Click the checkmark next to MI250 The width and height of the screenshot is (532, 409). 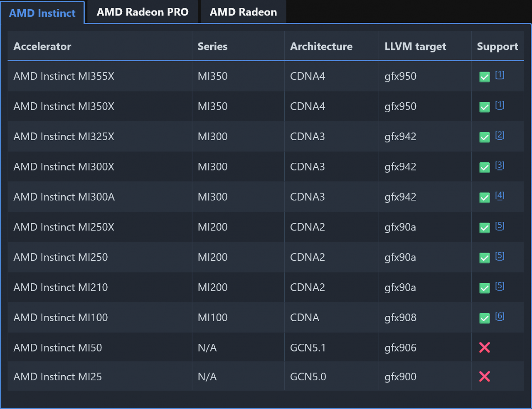click(484, 258)
